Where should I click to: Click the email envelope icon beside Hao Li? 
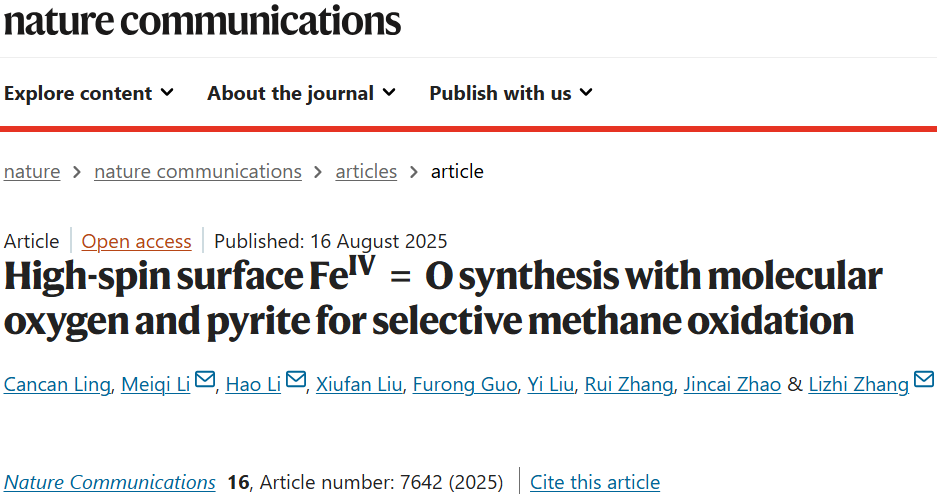(x=296, y=379)
